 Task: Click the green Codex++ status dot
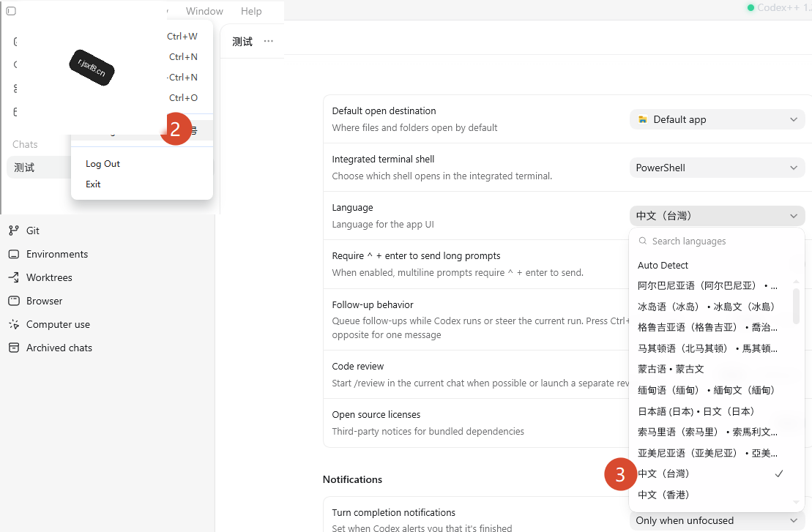(750, 8)
